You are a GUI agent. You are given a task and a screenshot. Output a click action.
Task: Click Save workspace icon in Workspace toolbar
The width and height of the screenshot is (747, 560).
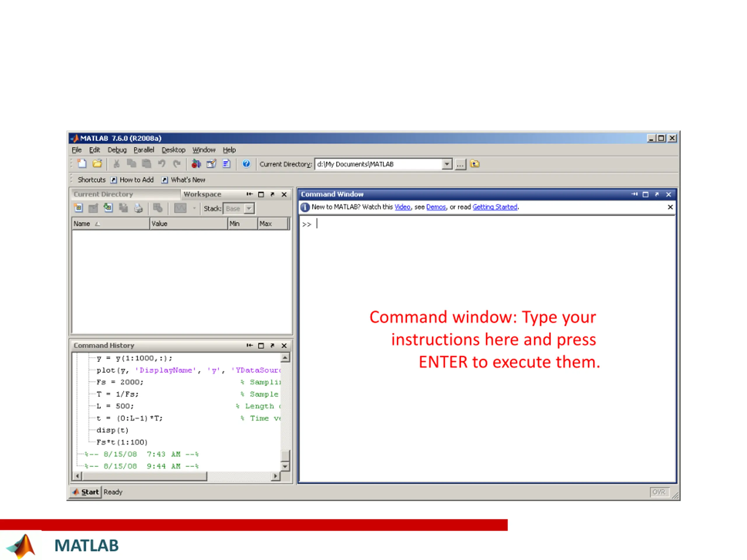[x=123, y=208]
